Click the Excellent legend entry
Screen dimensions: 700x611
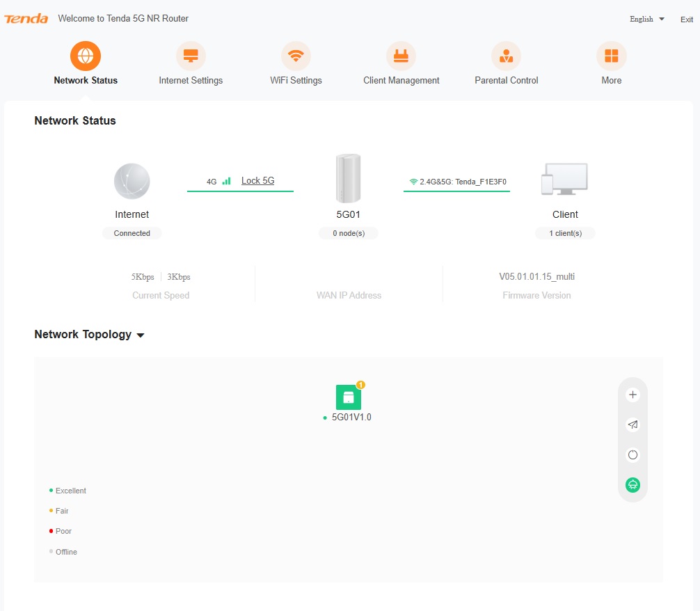(67, 491)
